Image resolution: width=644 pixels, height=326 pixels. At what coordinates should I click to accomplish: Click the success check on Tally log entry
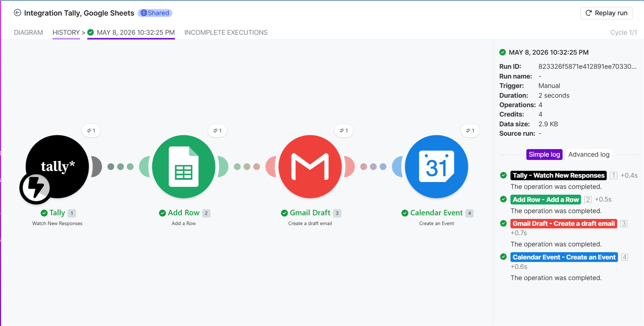click(x=503, y=175)
